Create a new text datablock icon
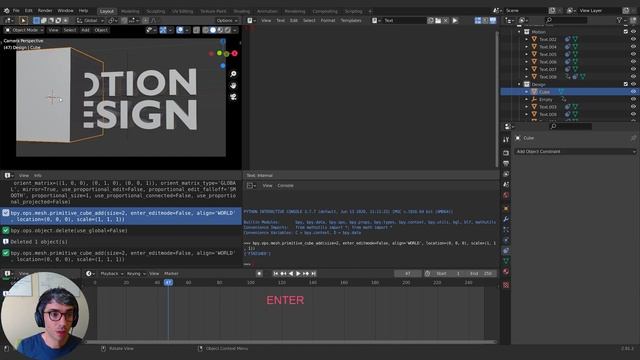This screenshot has height=360, width=640. (x=431, y=20)
